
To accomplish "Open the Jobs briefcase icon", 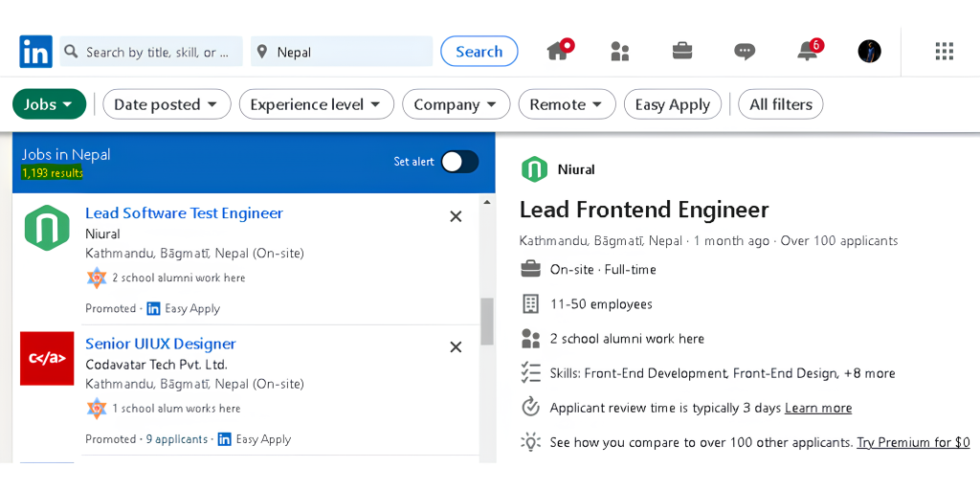I will [681, 51].
